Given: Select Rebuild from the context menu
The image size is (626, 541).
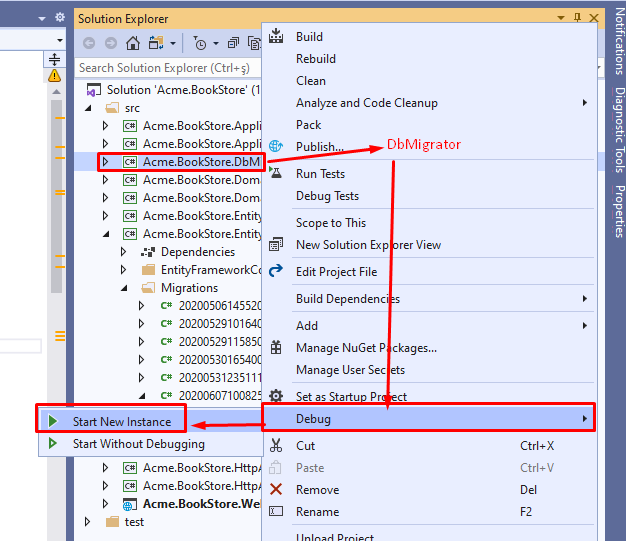Looking at the screenshot, I should click(x=316, y=59).
